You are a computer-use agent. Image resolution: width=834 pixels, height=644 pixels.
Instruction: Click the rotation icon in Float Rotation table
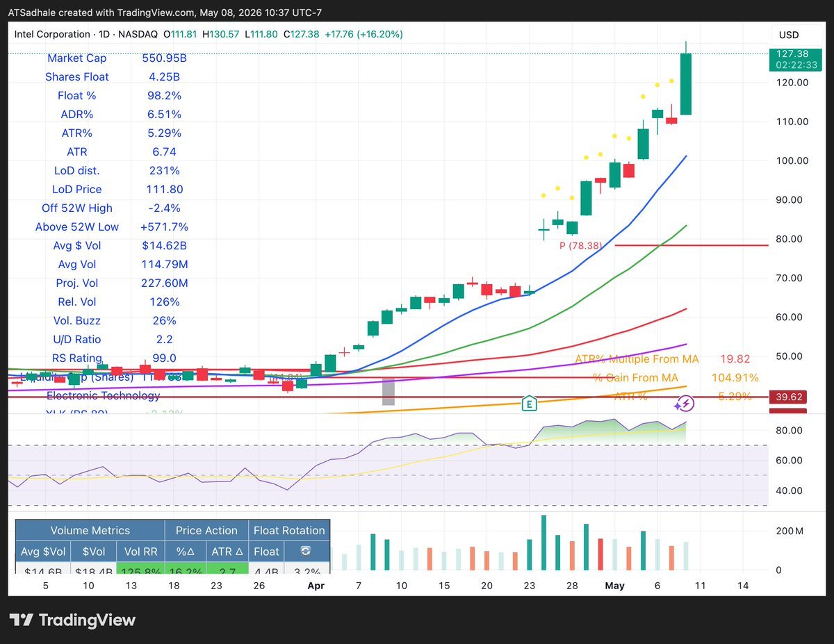coord(305,552)
